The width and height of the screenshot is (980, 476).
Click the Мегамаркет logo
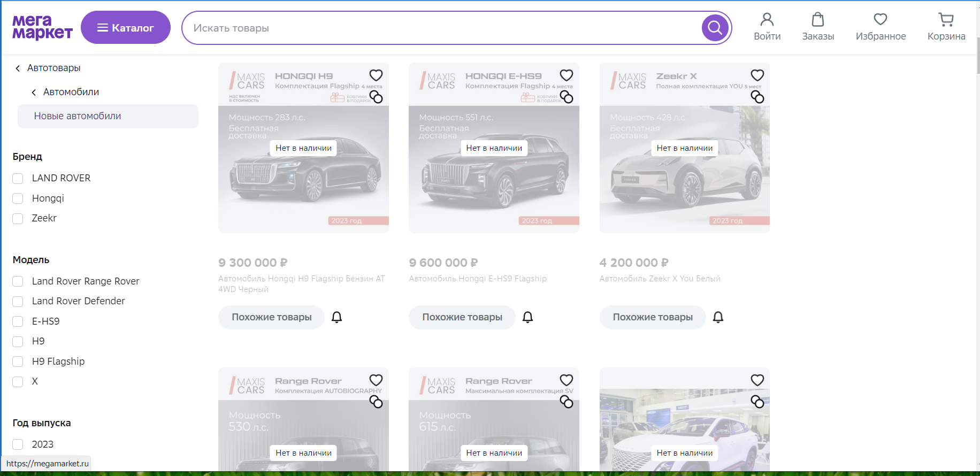(42, 27)
